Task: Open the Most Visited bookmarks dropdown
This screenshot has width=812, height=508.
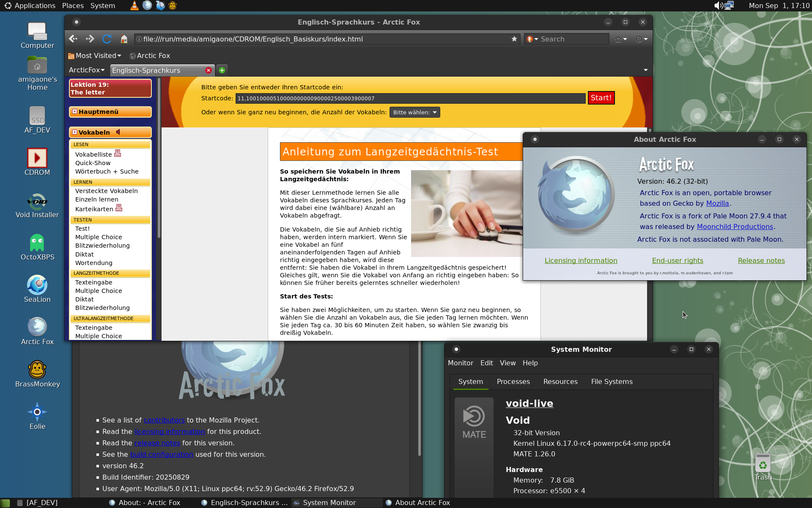Action: pos(95,55)
